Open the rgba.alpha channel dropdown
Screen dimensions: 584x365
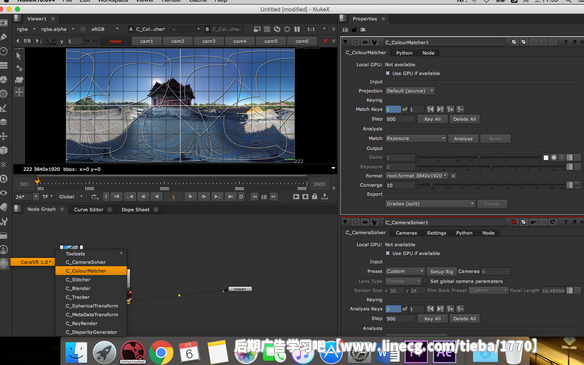coord(57,29)
